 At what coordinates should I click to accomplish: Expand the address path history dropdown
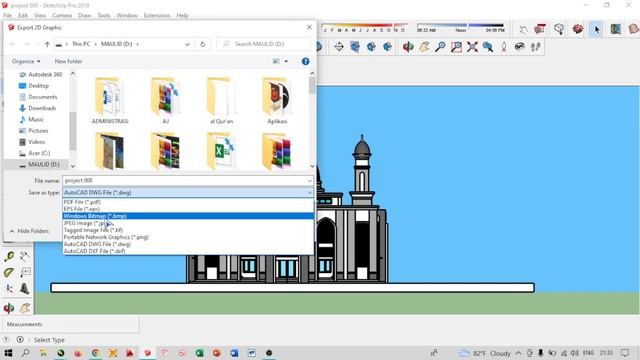pyautogui.click(x=187, y=44)
